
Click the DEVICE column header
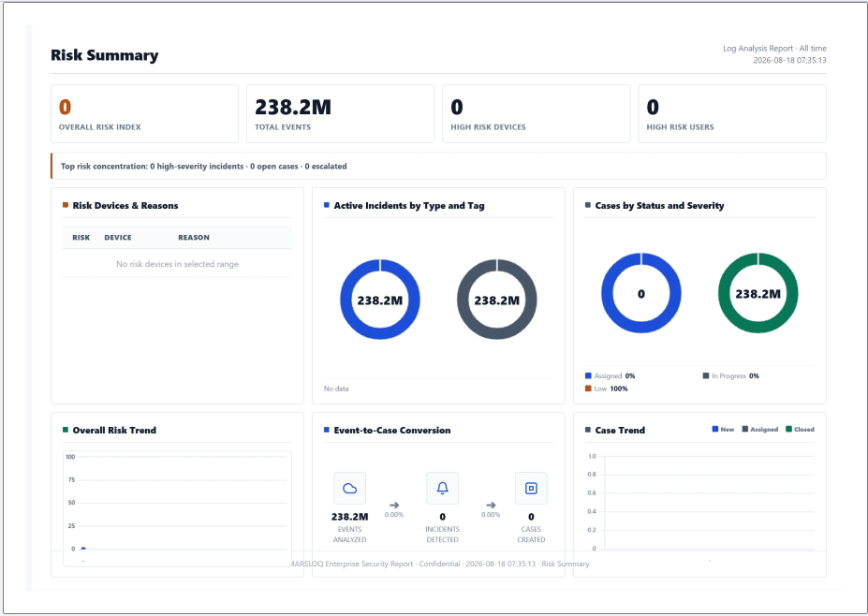tap(118, 238)
